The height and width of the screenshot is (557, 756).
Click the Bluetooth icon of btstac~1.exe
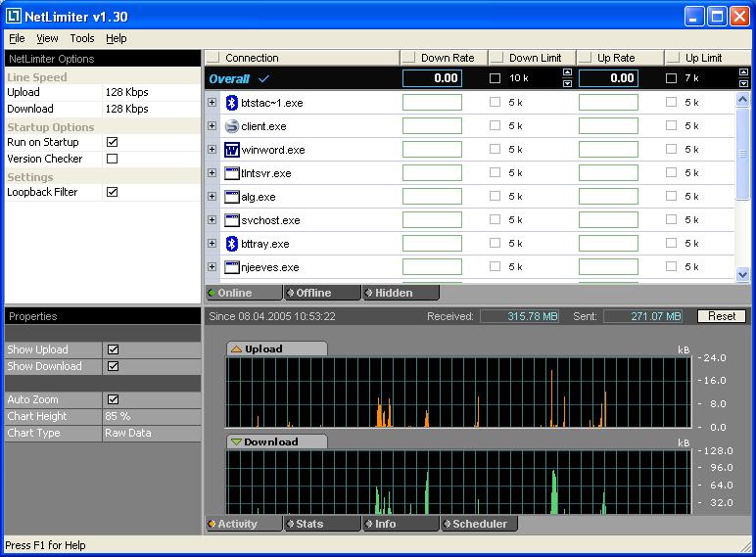232,103
